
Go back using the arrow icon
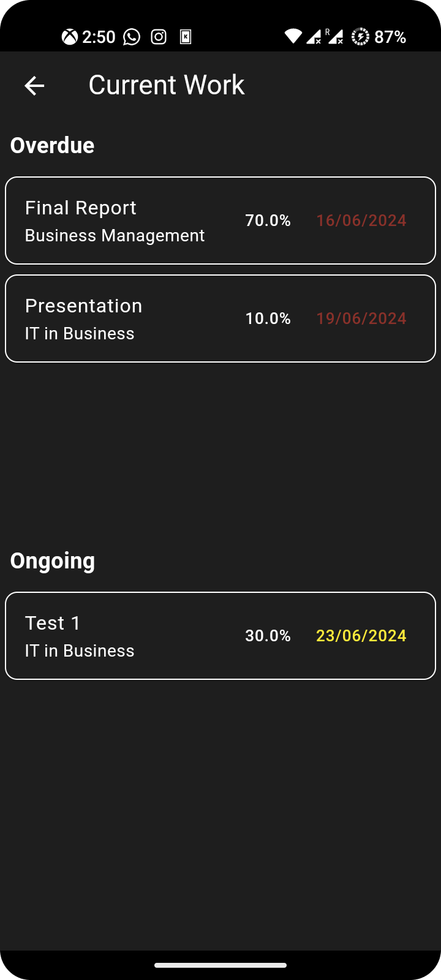point(34,86)
